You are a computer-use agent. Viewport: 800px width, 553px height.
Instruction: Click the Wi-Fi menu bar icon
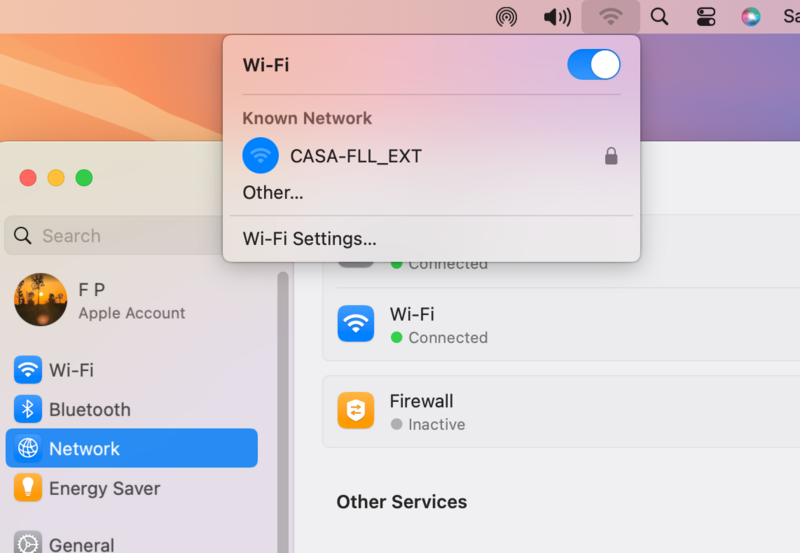(611, 17)
